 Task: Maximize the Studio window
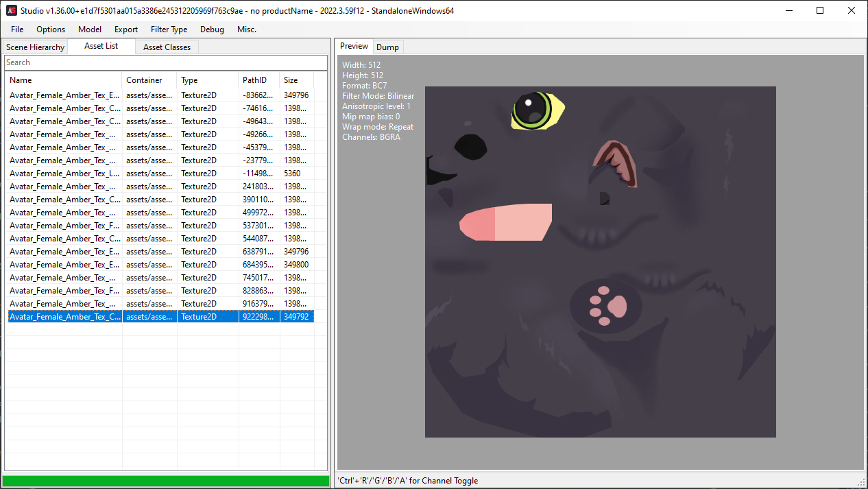821,10
